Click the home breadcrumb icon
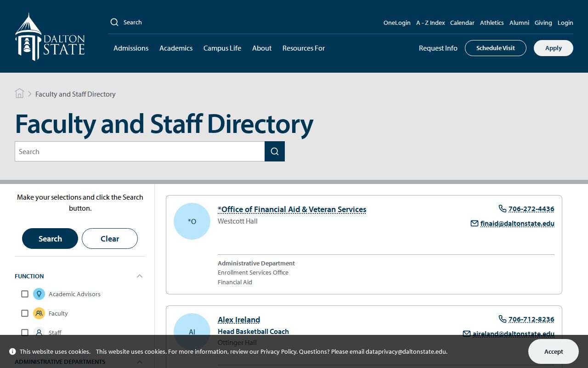The image size is (588, 368). click(19, 94)
